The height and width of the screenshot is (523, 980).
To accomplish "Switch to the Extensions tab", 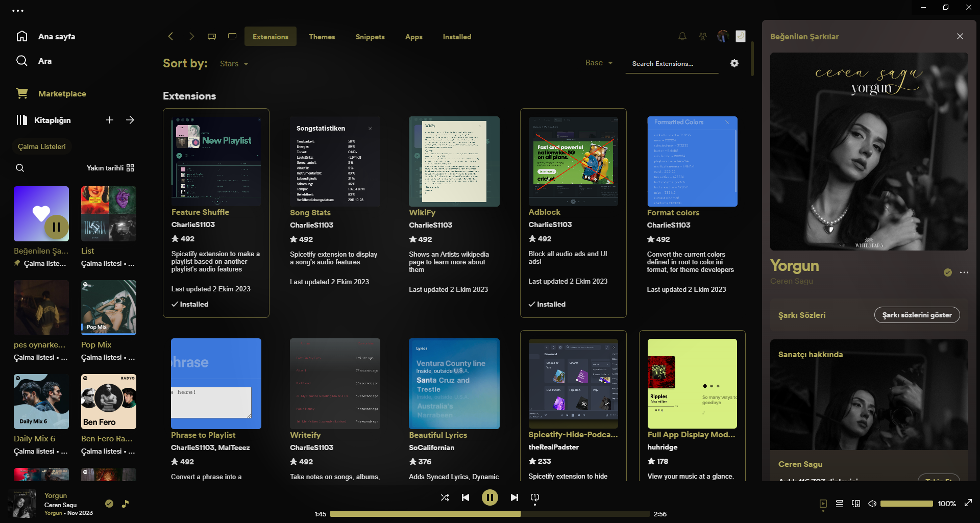I will [271, 36].
